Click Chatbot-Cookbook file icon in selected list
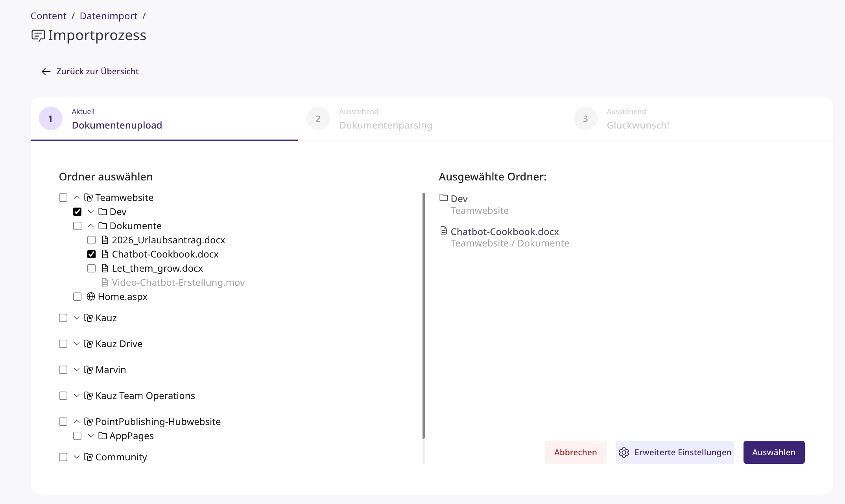The height and width of the screenshot is (504, 845). 444,230
